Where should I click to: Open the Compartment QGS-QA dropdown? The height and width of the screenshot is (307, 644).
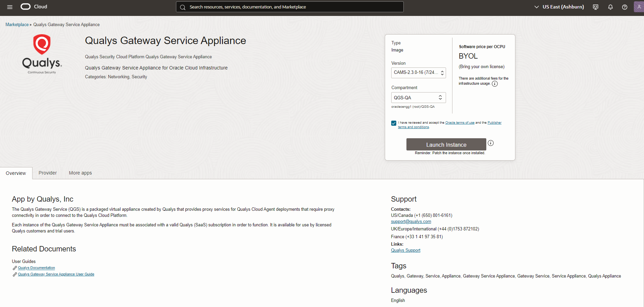point(418,98)
